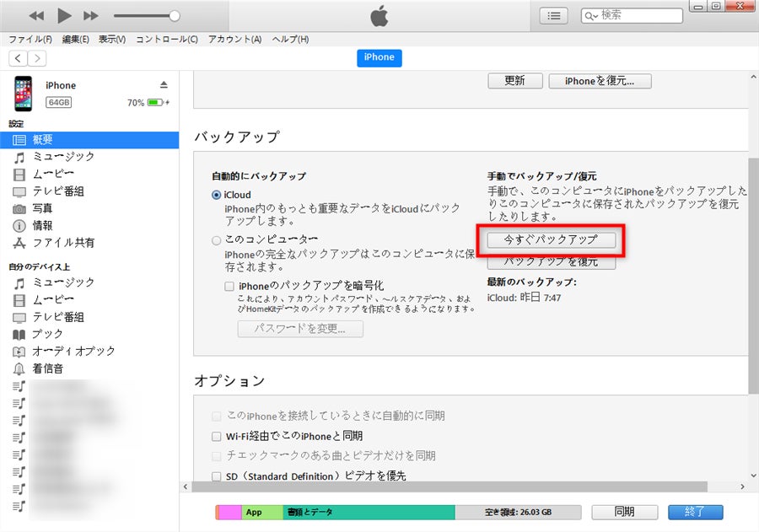Screen dimensions: 759x532
Task: Open settings ムービー with film icon
Action: (x=44, y=175)
